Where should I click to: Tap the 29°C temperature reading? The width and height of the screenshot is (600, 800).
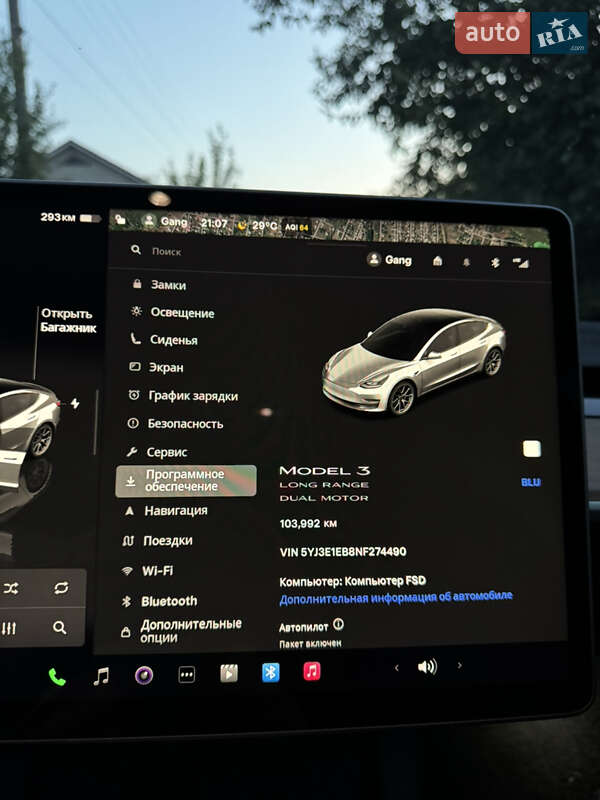point(265,226)
